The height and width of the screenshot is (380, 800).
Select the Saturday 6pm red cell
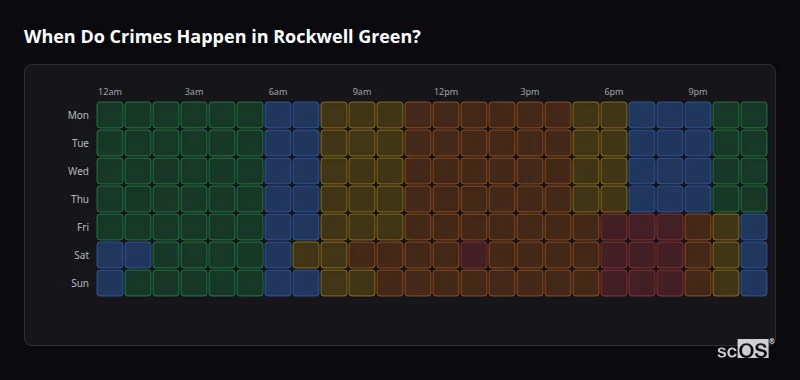point(614,255)
